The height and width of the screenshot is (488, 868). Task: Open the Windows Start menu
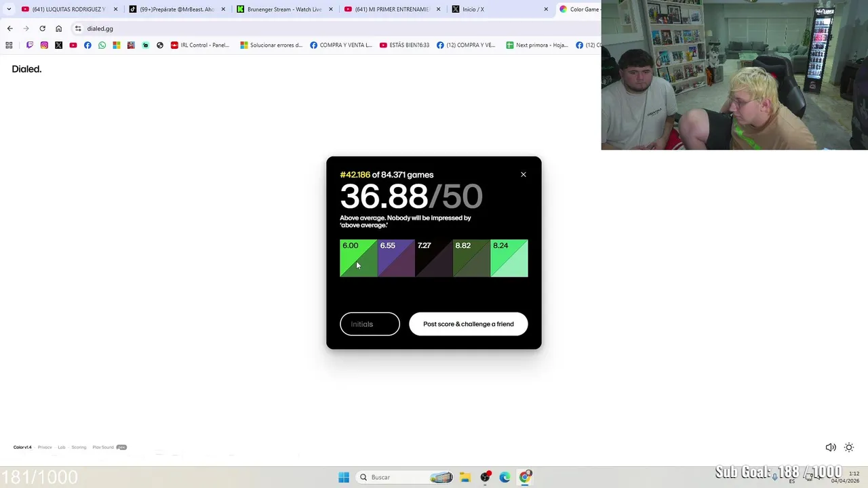pyautogui.click(x=344, y=477)
